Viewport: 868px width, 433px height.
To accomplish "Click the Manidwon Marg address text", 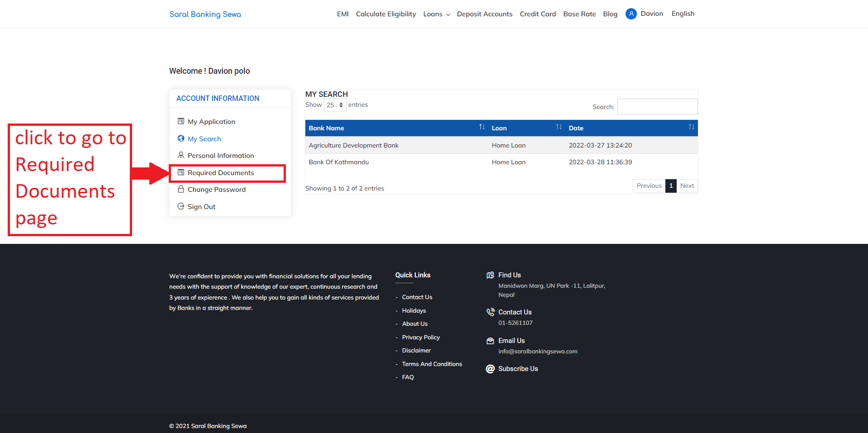I will click(x=551, y=290).
